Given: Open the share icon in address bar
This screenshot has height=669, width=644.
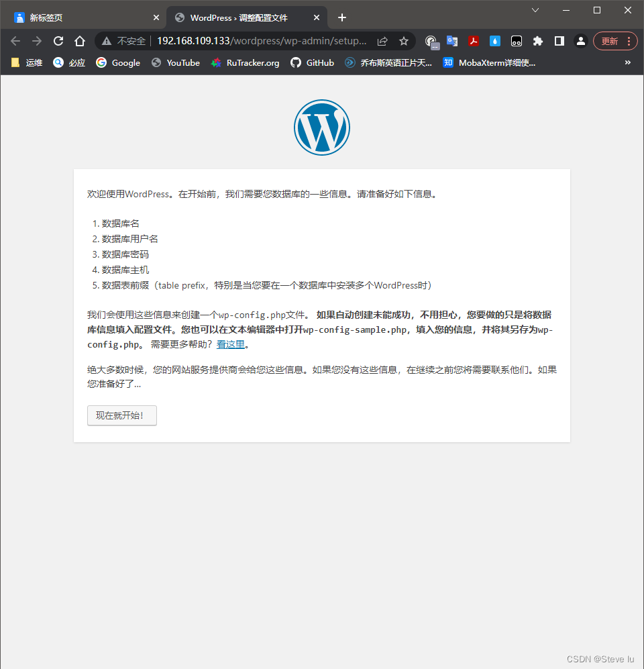Looking at the screenshot, I should (x=383, y=41).
